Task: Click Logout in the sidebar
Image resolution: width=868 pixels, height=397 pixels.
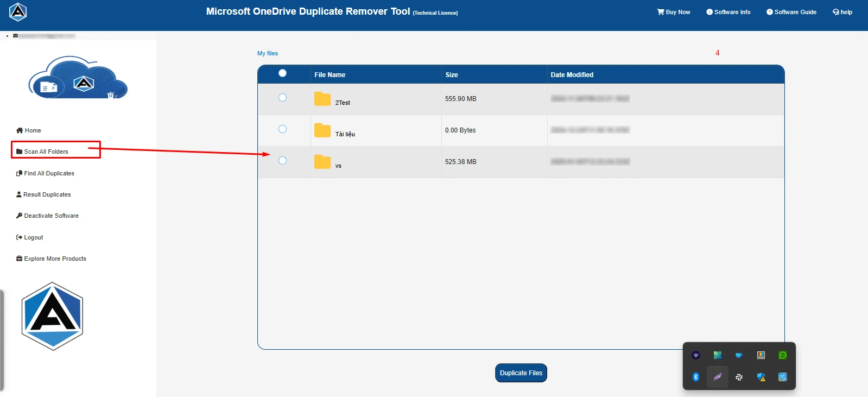Action: pos(30,237)
